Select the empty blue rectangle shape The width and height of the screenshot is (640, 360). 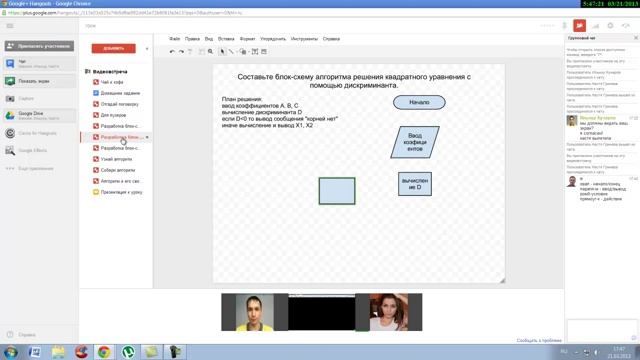[337, 191]
